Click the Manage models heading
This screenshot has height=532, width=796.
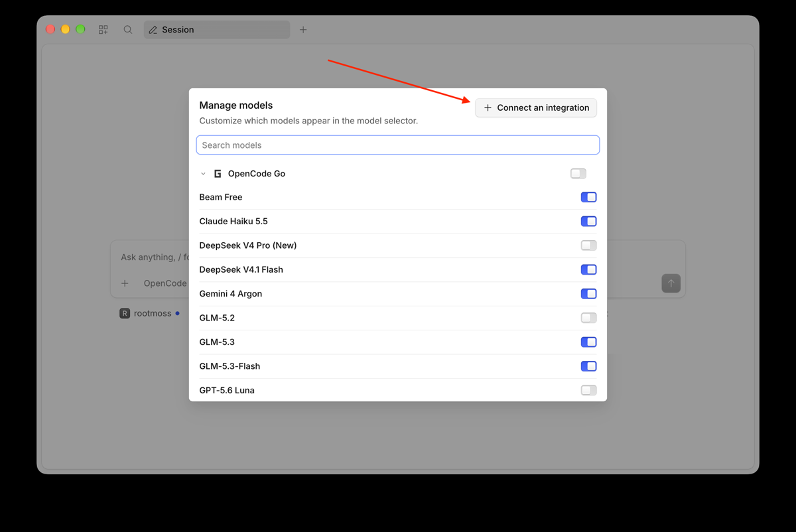(236, 105)
